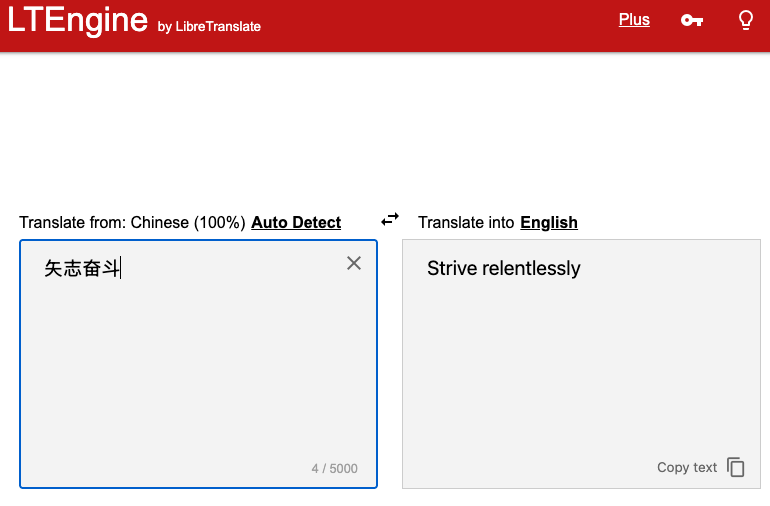Open the Plus link in header
770x506 pixels.
point(634,20)
